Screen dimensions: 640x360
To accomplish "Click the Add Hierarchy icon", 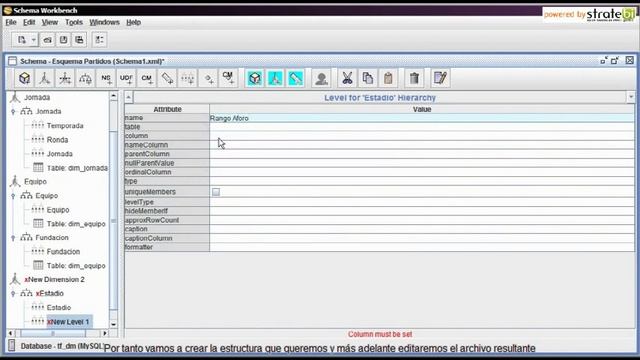I will point(86,78).
